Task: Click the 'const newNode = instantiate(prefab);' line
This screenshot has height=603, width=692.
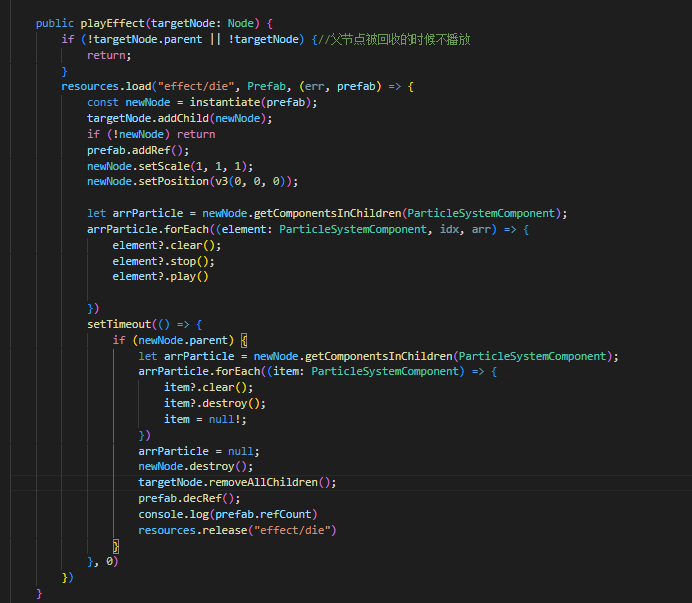Action: click(202, 102)
